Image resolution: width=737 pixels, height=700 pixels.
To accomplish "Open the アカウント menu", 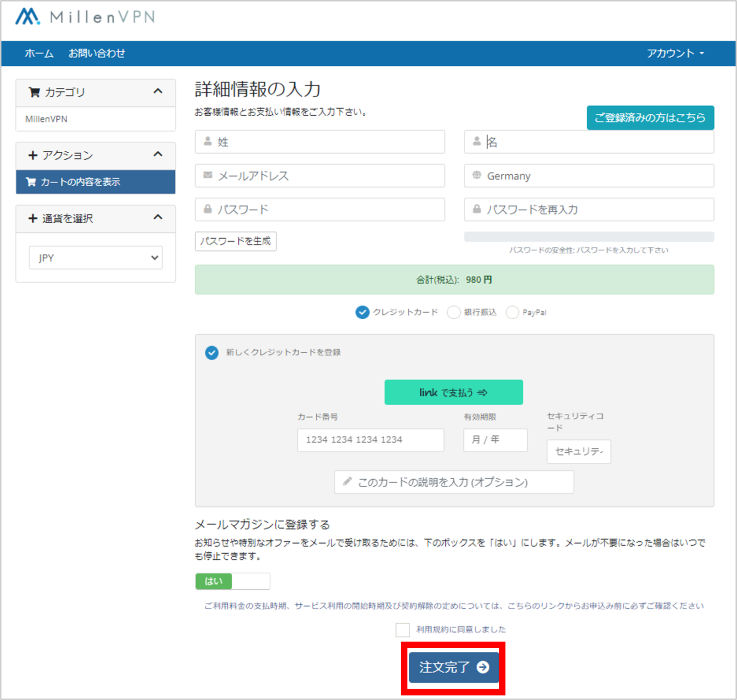I will 675,53.
